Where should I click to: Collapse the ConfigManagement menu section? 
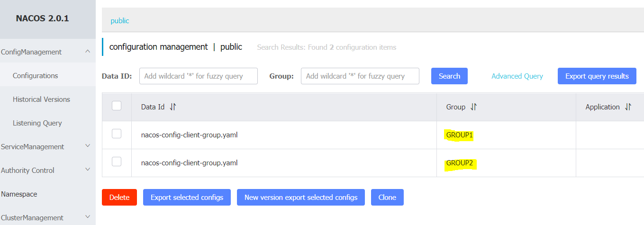[x=87, y=52]
